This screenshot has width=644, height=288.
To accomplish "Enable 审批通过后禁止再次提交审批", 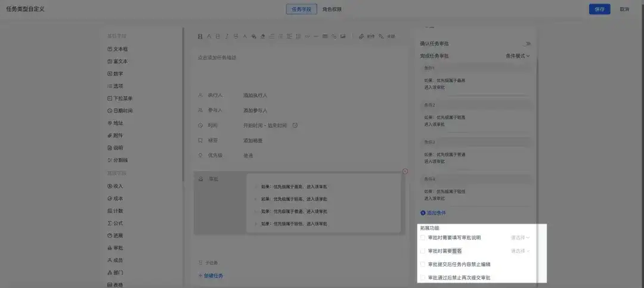I will click(423, 278).
